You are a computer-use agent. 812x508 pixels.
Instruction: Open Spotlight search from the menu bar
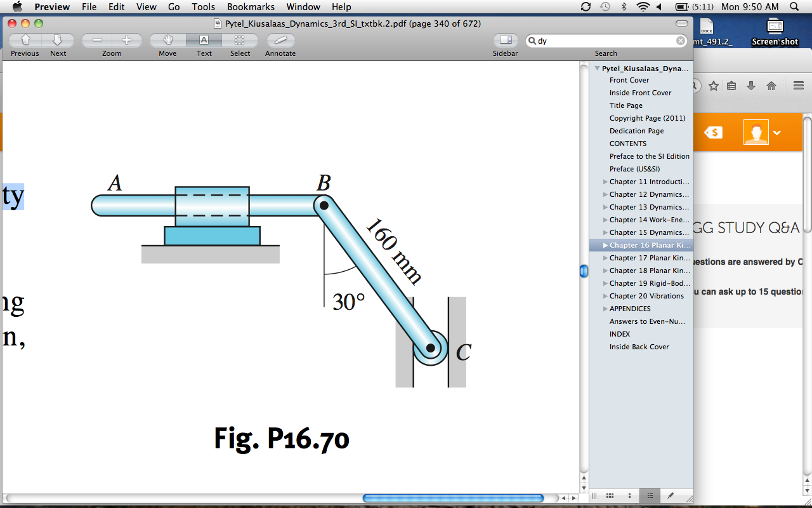point(794,7)
